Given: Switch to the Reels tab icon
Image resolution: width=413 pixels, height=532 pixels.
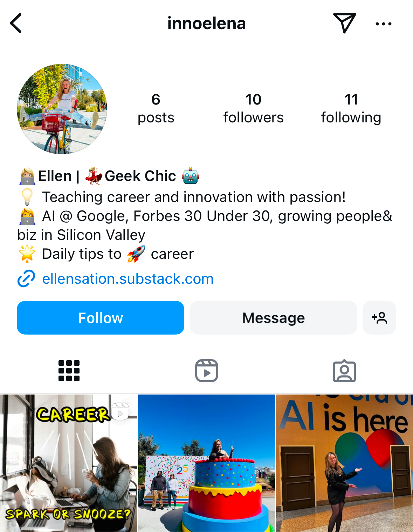Looking at the screenshot, I should pyautogui.click(x=207, y=371).
